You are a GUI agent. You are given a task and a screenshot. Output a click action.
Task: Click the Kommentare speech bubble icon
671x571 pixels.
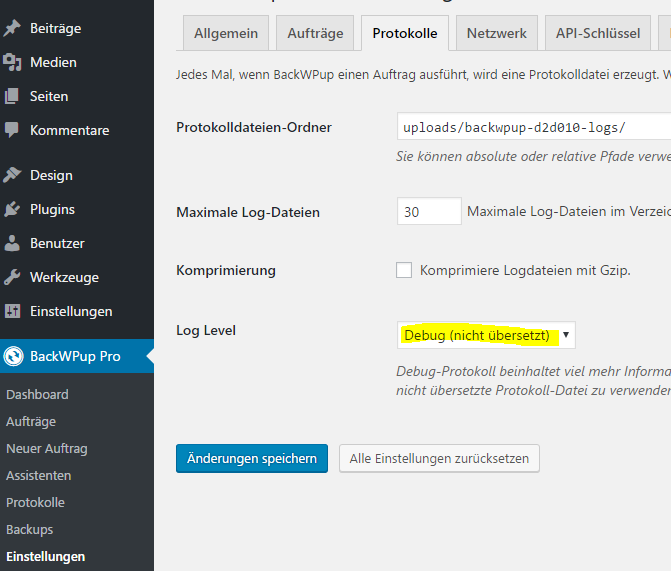pos(12,130)
